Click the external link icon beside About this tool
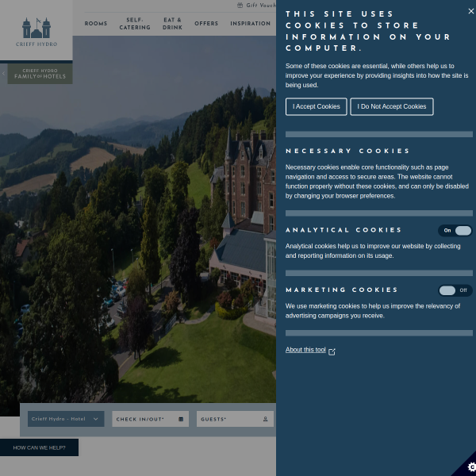This screenshot has height=476, width=476. coord(332,351)
